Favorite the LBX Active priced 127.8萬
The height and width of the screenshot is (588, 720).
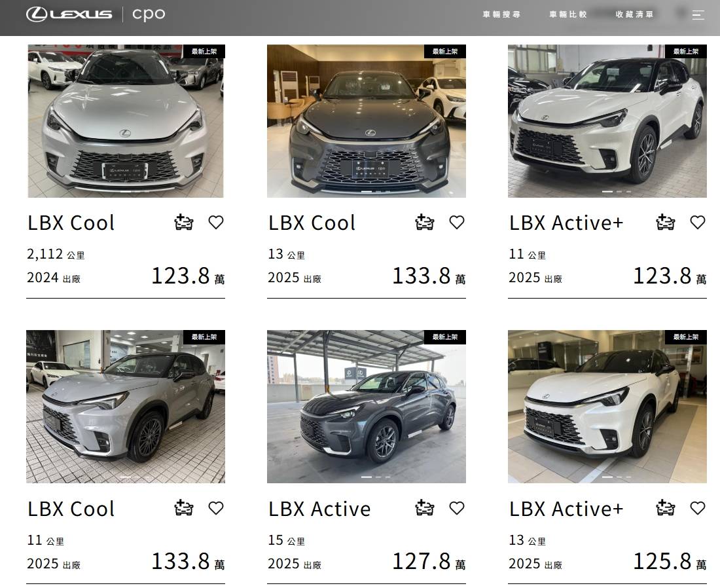click(456, 508)
